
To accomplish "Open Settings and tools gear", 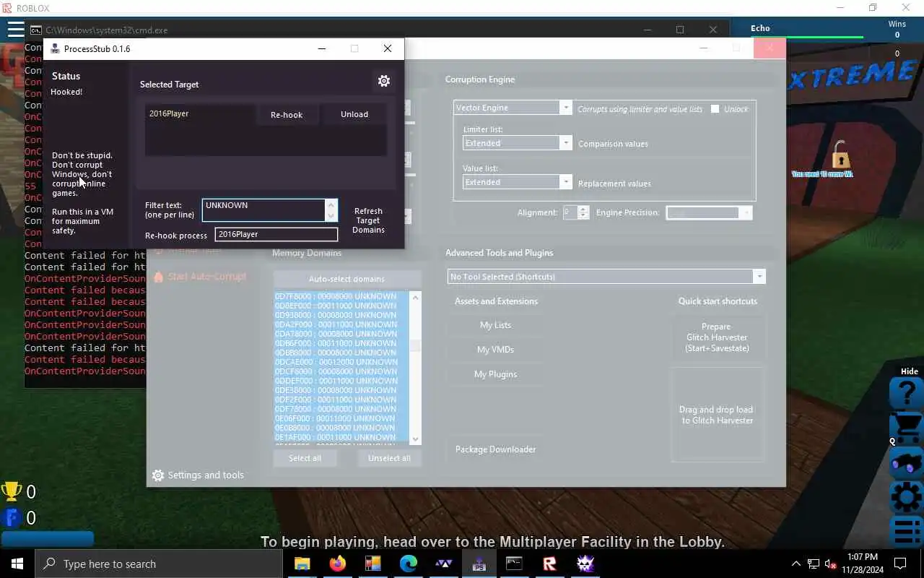I will pos(158,475).
